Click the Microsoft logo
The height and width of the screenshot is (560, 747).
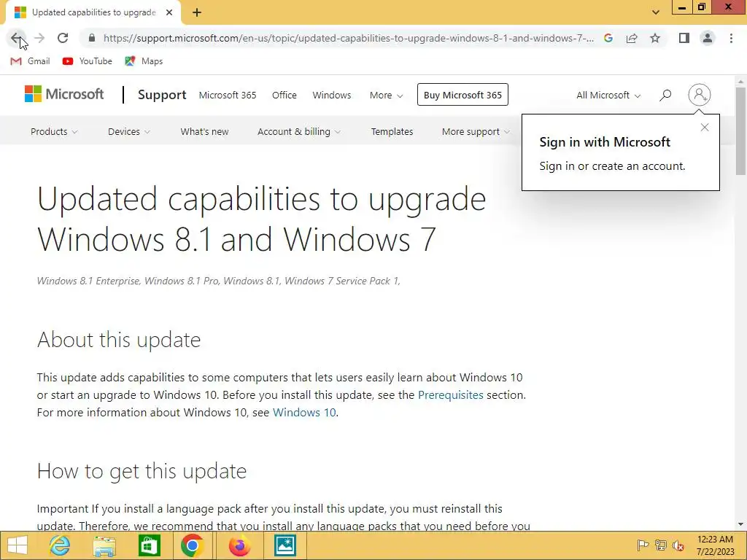coord(64,94)
